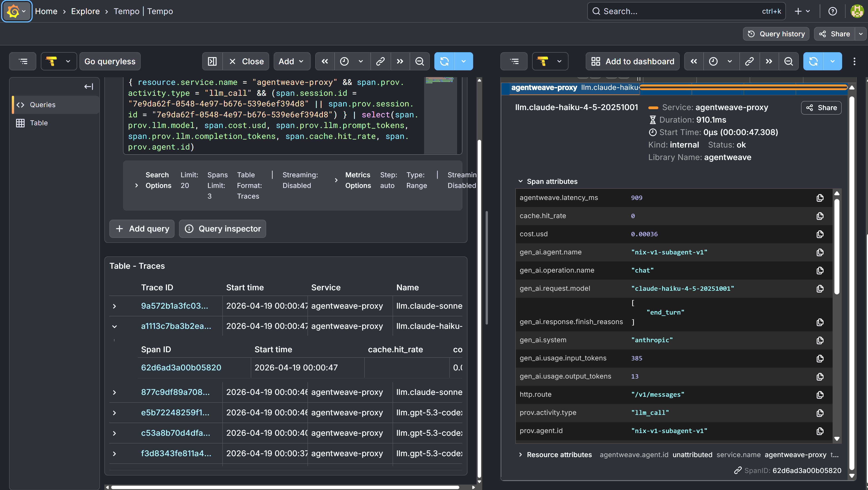Collapse the outline sidebar arrow
This screenshot has height=490, width=868.
(88, 87)
